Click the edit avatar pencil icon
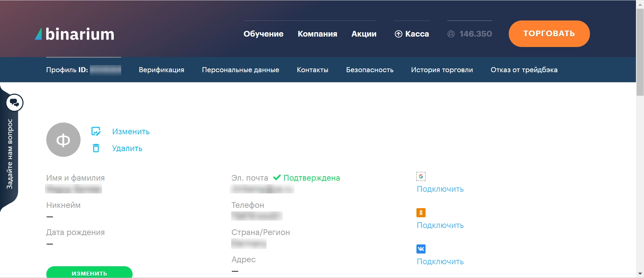The width and height of the screenshot is (644, 278). pos(96,131)
